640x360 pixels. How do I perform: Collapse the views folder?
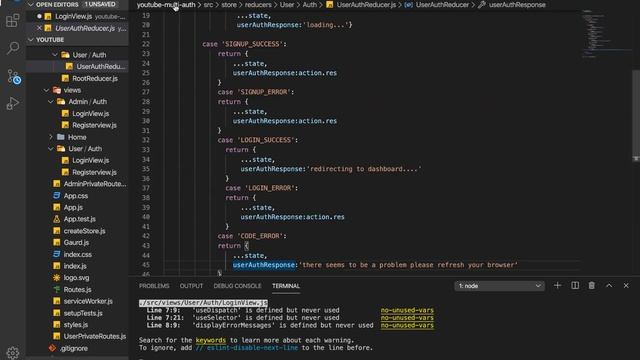[x=46, y=90]
